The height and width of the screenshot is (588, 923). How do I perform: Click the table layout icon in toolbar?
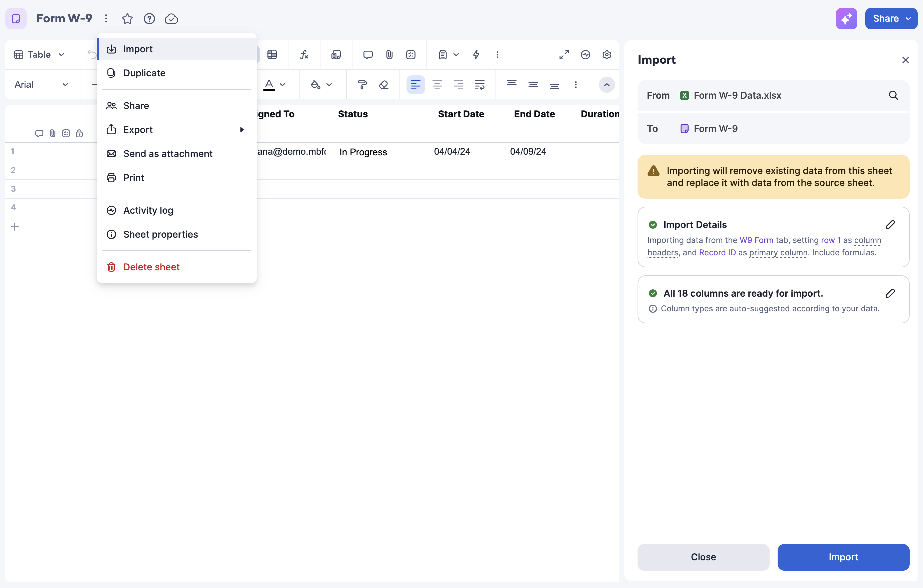click(x=272, y=54)
